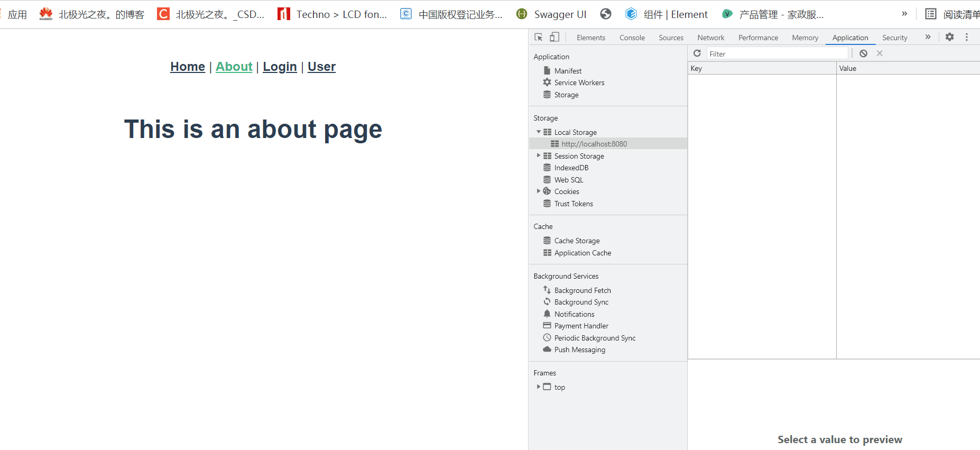Open the Application Cache item
980x450 pixels.
[582, 253]
